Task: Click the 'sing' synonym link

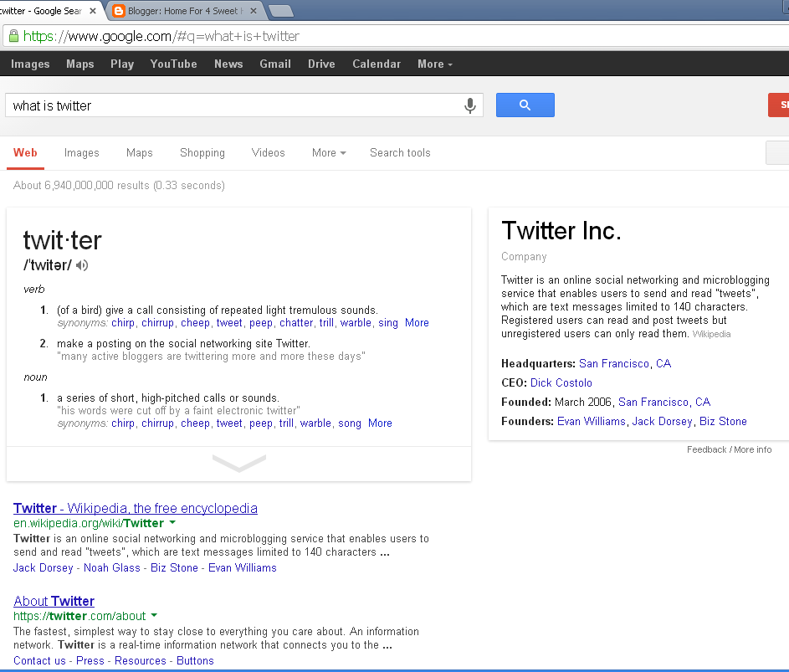Action: [x=388, y=323]
